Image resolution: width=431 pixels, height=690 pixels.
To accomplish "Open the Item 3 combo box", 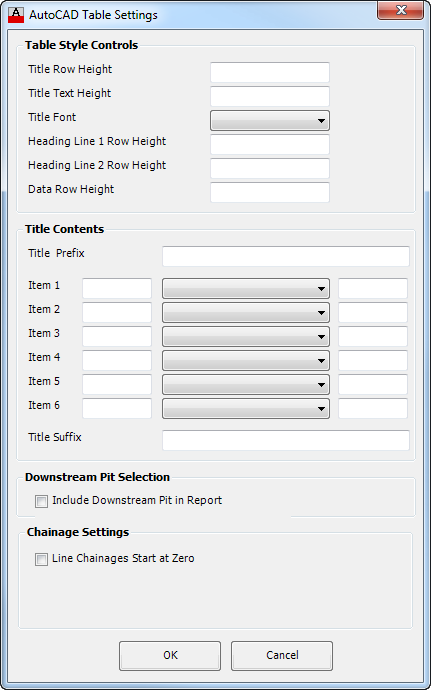I will pos(246,337).
